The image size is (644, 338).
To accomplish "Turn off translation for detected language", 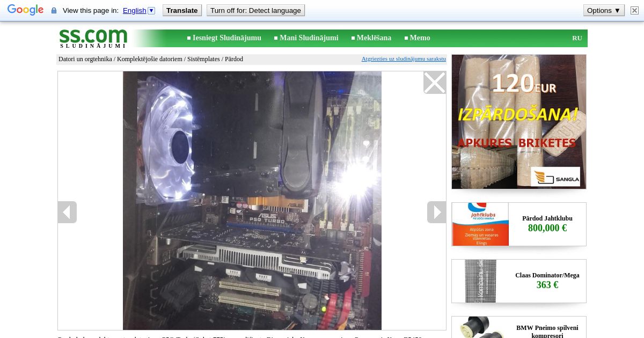I will [255, 10].
